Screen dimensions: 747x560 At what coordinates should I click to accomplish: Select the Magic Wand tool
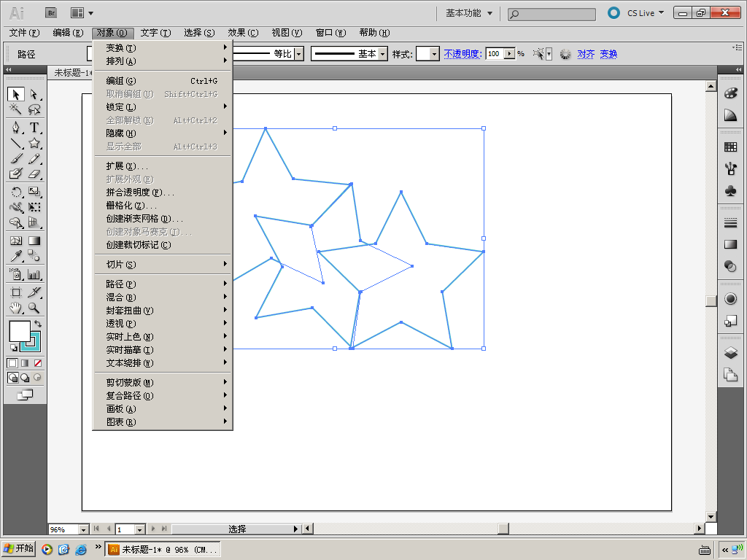point(16,110)
